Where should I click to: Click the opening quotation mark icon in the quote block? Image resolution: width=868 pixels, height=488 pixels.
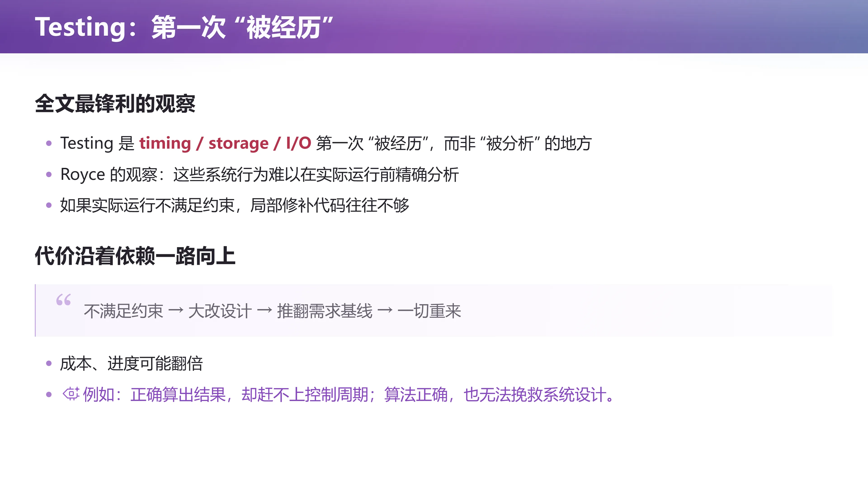63,300
